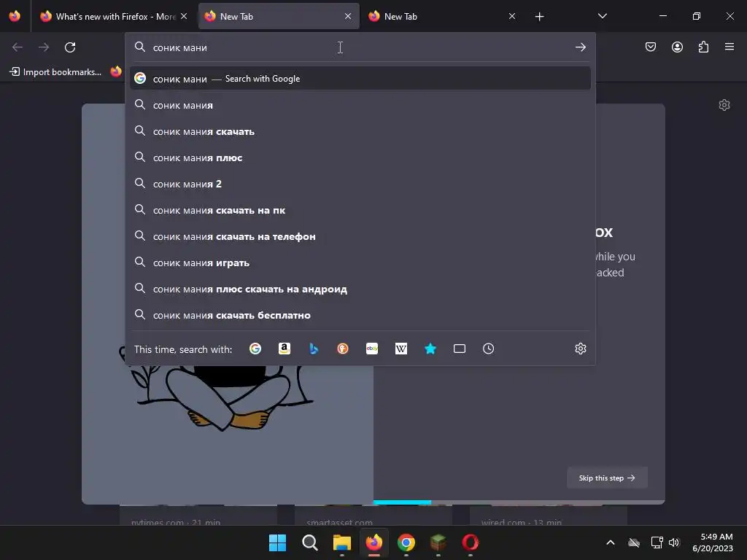Choose 'соник мания плюс скачать на андроид'

click(360, 289)
